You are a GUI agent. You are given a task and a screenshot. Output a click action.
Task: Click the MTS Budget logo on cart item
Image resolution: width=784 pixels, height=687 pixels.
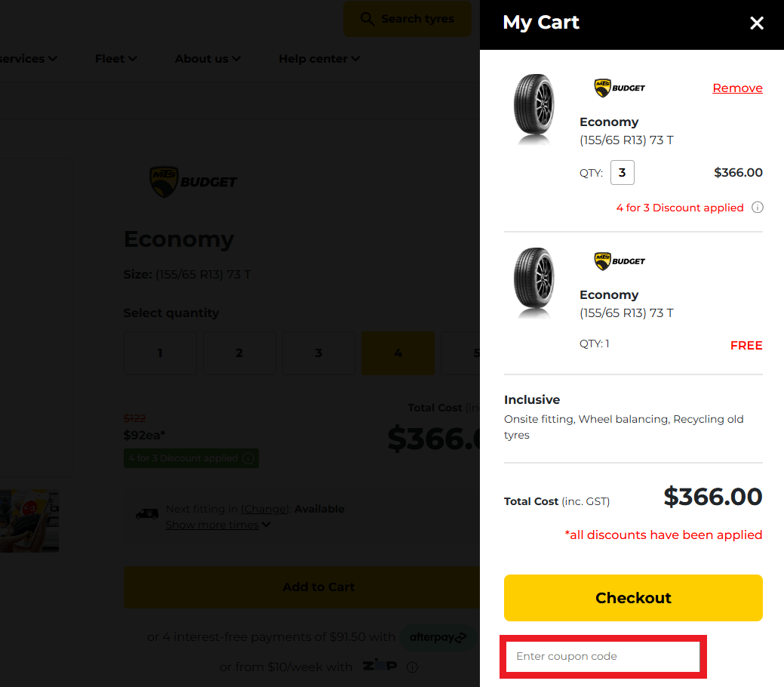(619, 88)
